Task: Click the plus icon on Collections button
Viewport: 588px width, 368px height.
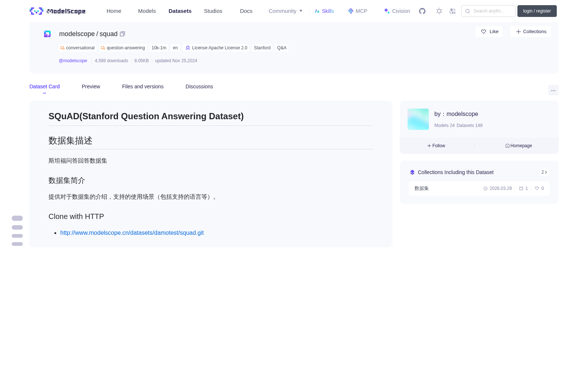Action: (519, 32)
